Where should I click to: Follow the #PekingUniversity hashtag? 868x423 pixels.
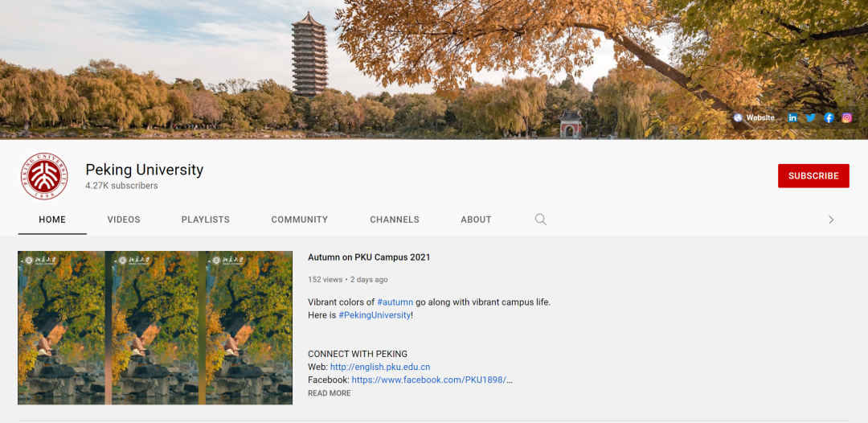[x=375, y=315]
